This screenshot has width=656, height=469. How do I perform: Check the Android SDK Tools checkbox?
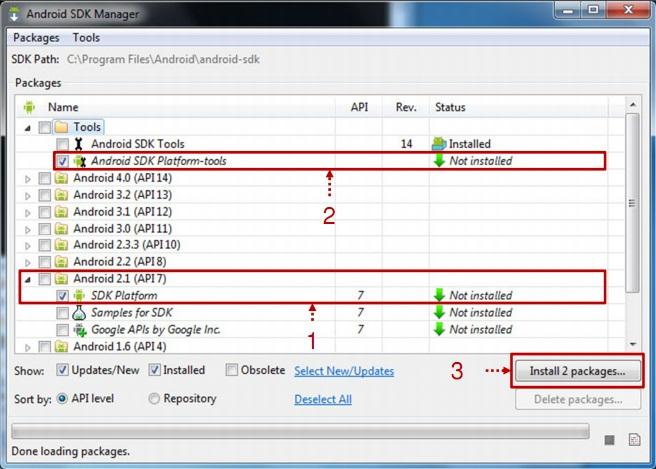(x=62, y=144)
